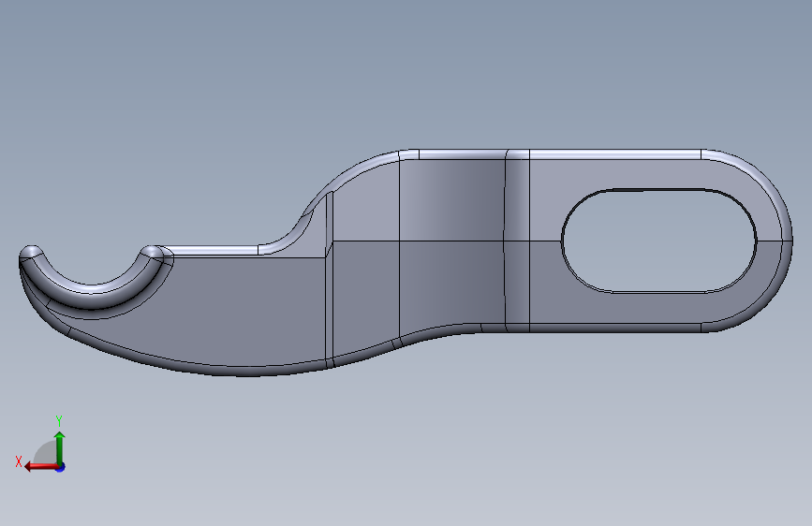Click the red X axis arrow of the triad
Image resolution: width=812 pixels, height=526 pixels.
41,467
